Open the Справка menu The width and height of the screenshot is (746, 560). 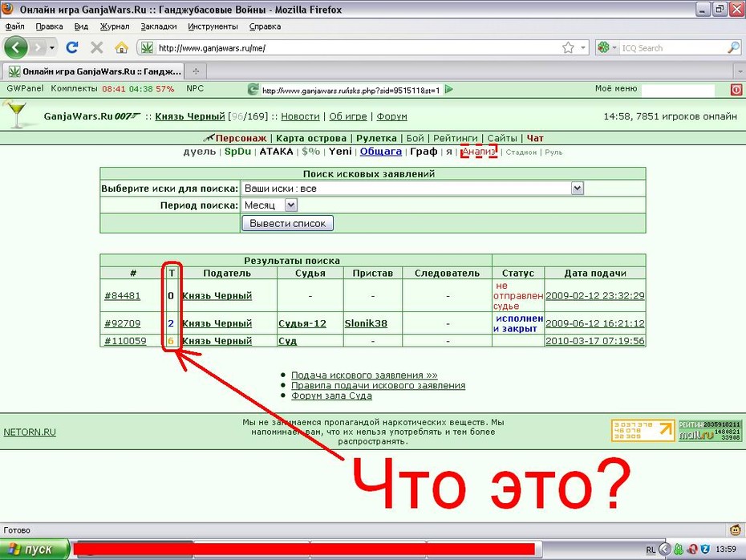[x=265, y=26]
